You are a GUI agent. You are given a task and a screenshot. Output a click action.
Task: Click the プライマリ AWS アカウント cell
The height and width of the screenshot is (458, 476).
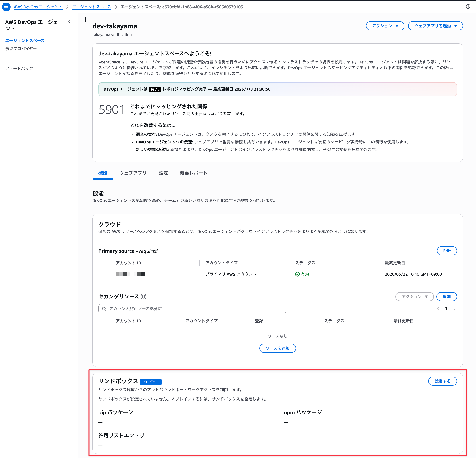(x=231, y=274)
